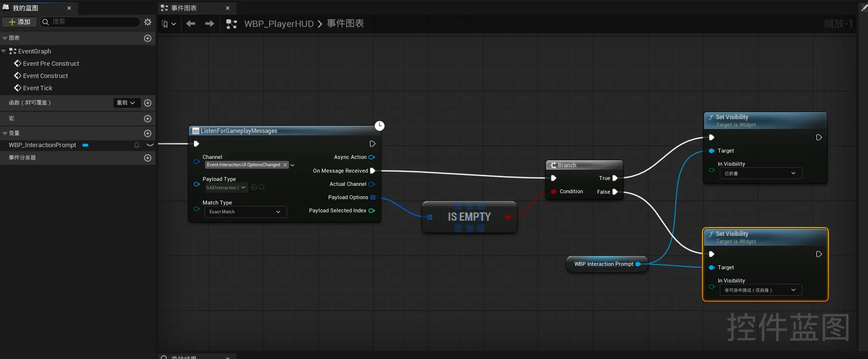The width and height of the screenshot is (868, 359).
Task: Close the 事件图表 tab
Action: [228, 8]
